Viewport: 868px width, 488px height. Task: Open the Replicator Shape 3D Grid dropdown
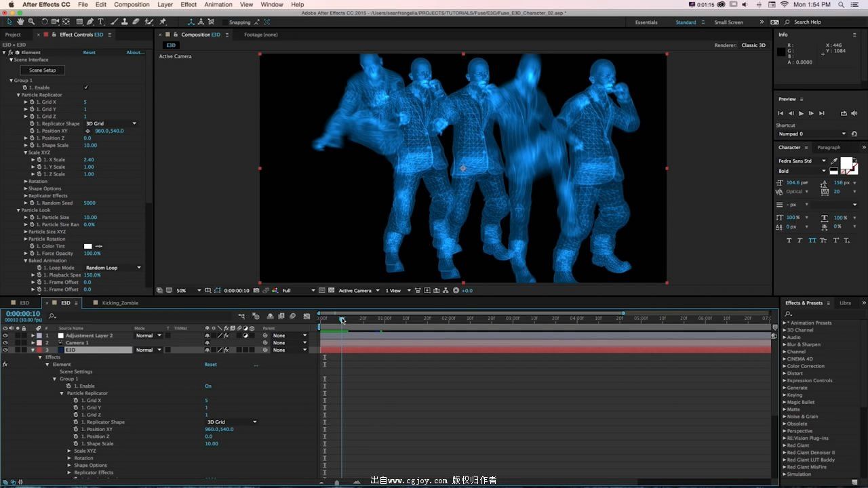point(111,123)
